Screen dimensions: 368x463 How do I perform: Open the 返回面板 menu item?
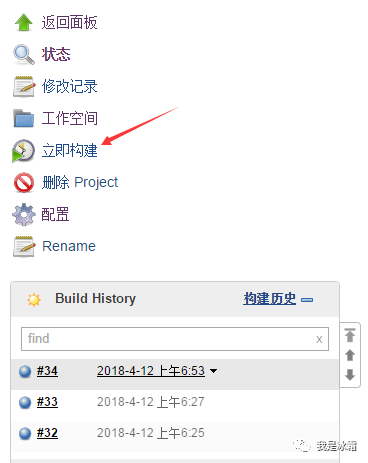coord(69,22)
